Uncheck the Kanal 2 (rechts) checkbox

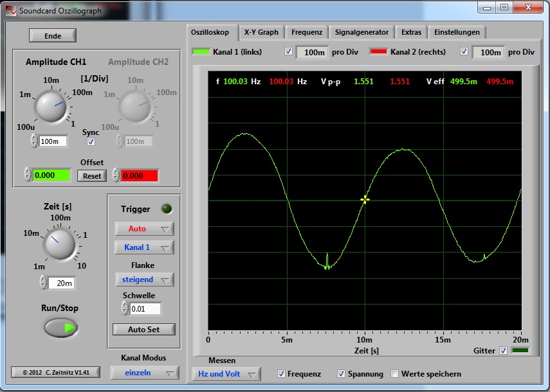464,51
